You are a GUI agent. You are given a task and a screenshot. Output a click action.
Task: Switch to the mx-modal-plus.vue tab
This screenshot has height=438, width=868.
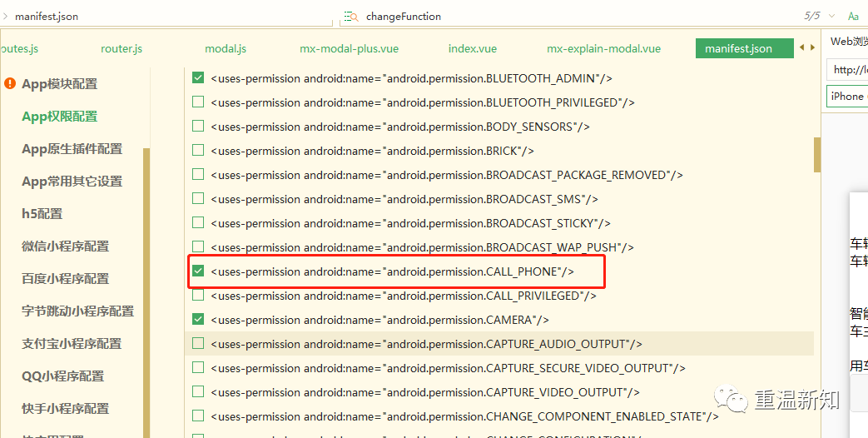(349, 49)
